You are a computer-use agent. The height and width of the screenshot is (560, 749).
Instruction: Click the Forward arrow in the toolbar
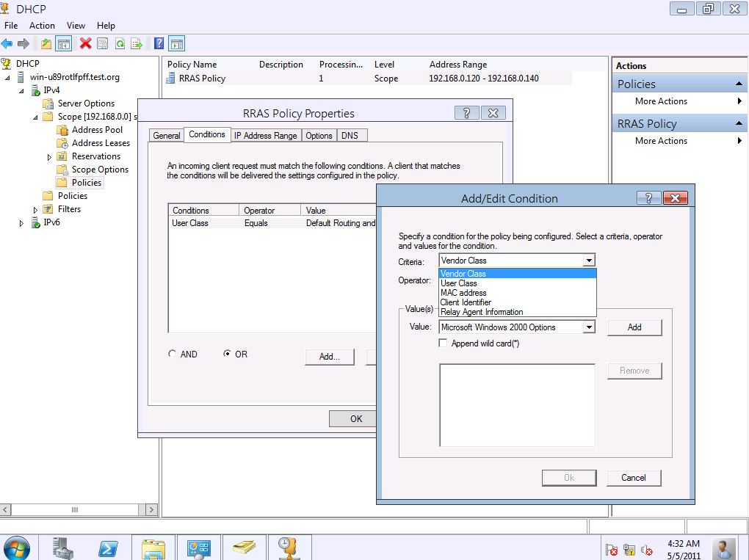[23, 44]
